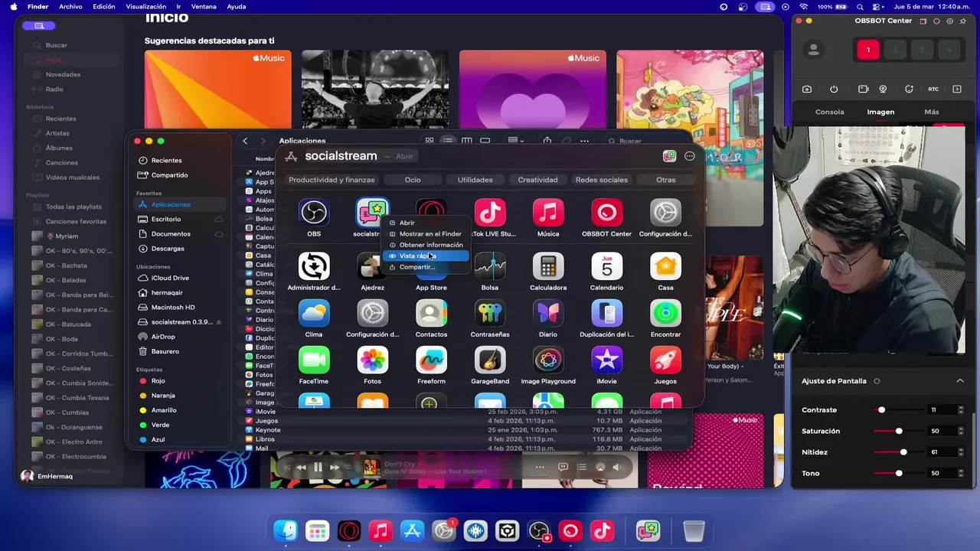Viewport: 980px width, 551px height.
Task: Open the Basurero trash in the Dock
Action: pyautogui.click(x=694, y=531)
